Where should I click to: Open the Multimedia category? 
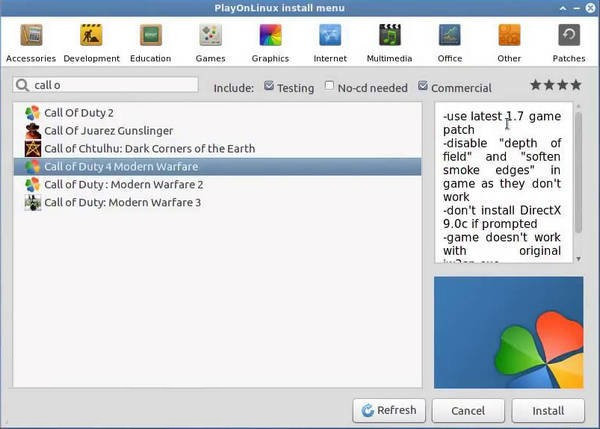[x=389, y=43]
